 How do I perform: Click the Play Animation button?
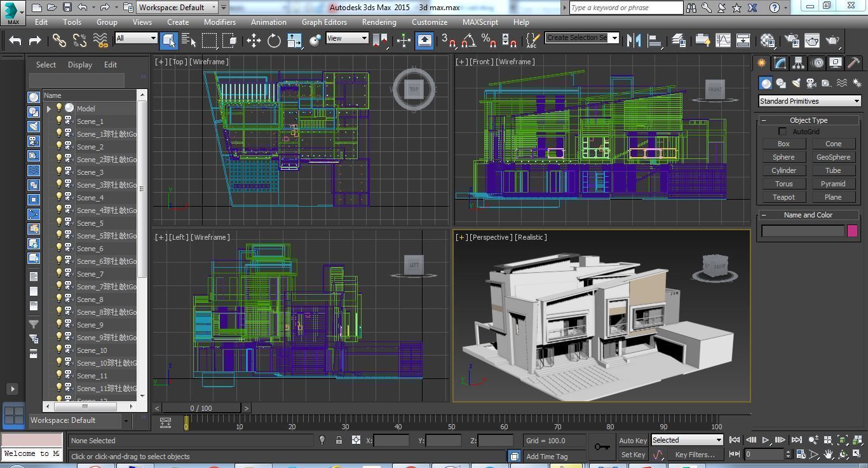pyautogui.click(x=766, y=440)
